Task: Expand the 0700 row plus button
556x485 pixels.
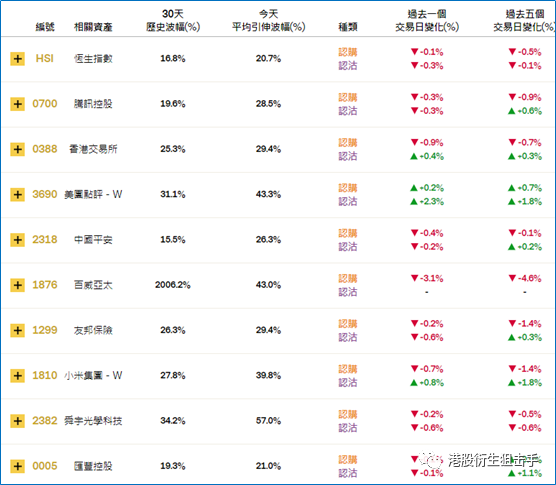Action: click(x=17, y=104)
